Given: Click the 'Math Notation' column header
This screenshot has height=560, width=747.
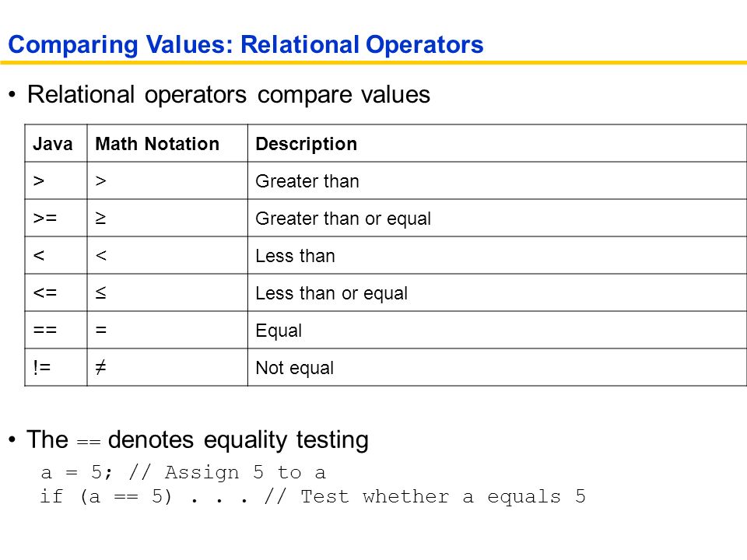Looking at the screenshot, I should click(157, 144).
